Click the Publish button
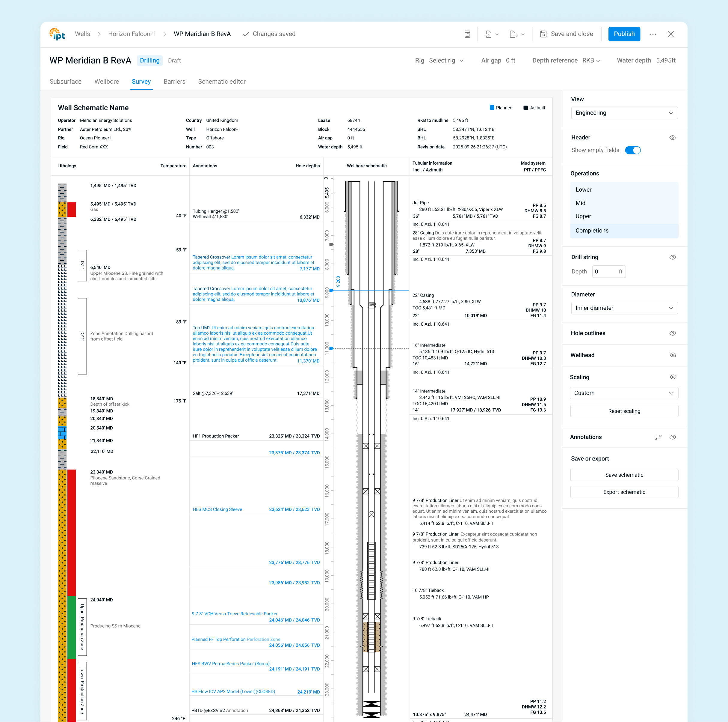The width and height of the screenshot is (728, 722). (624, 34)
